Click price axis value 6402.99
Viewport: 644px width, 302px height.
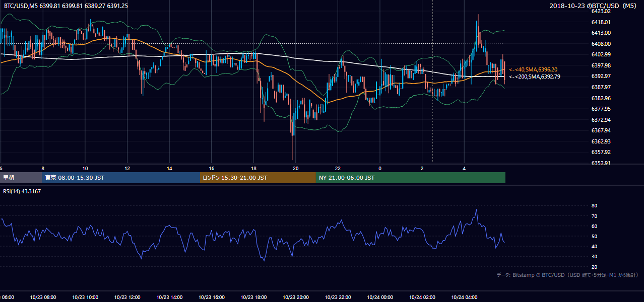pos(601,54)
